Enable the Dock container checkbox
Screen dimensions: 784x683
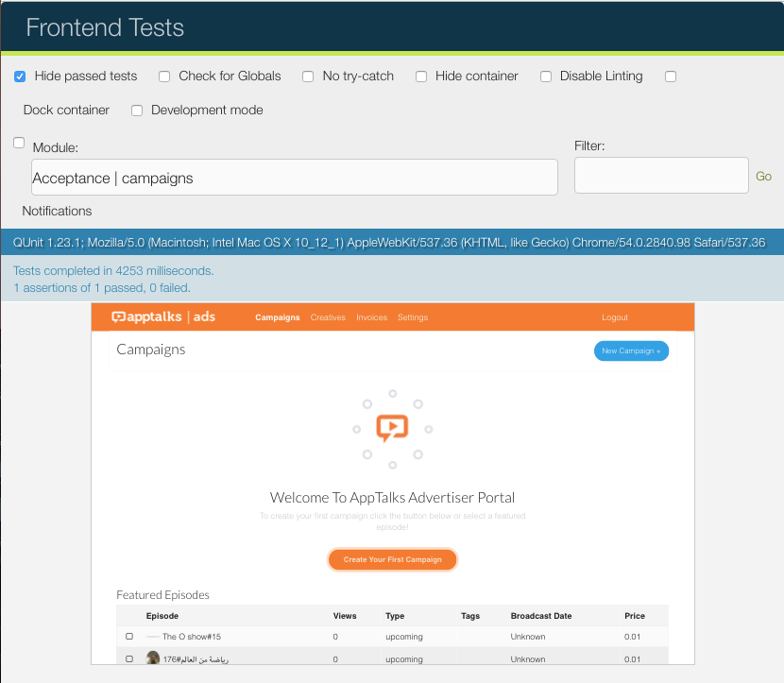point(671,77)
